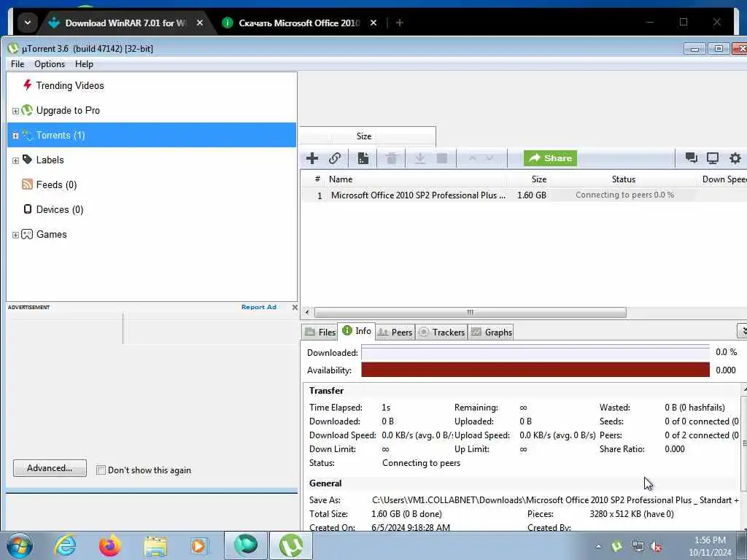This screenshot has height=560, width=747.
Task: Switch to the Trackers tab
Action: click(441, 332)
